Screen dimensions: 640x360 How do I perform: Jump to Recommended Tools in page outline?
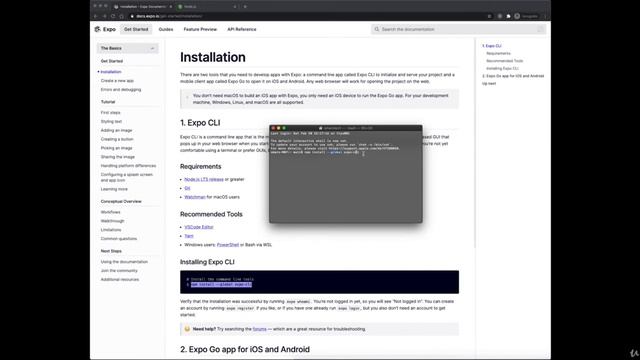click(x=504, y=61)
